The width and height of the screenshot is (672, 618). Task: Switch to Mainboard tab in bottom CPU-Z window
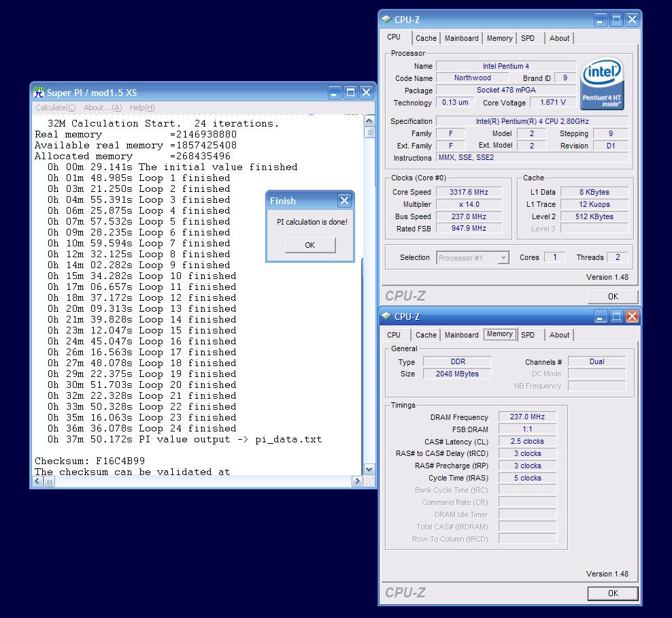coord(462,335)
